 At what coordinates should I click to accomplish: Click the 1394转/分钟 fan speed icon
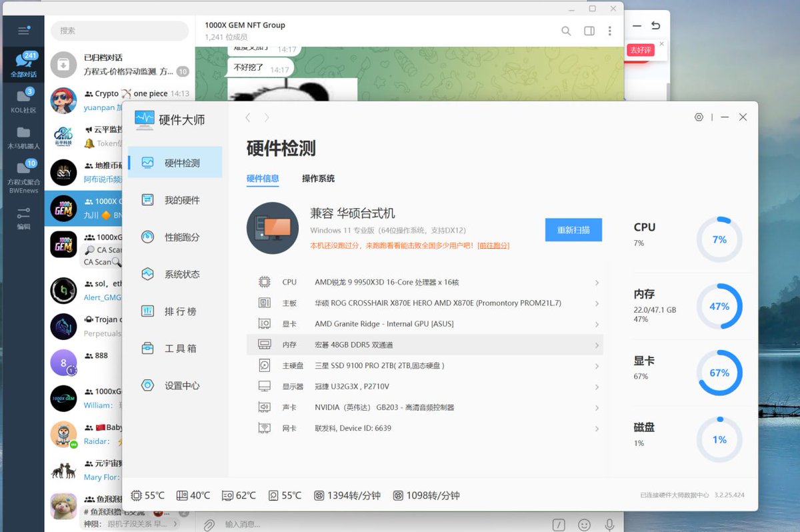point(319,495)
